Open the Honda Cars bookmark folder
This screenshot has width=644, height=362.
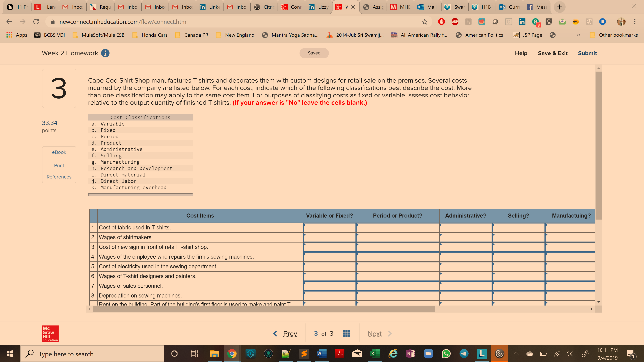point(150,35)
